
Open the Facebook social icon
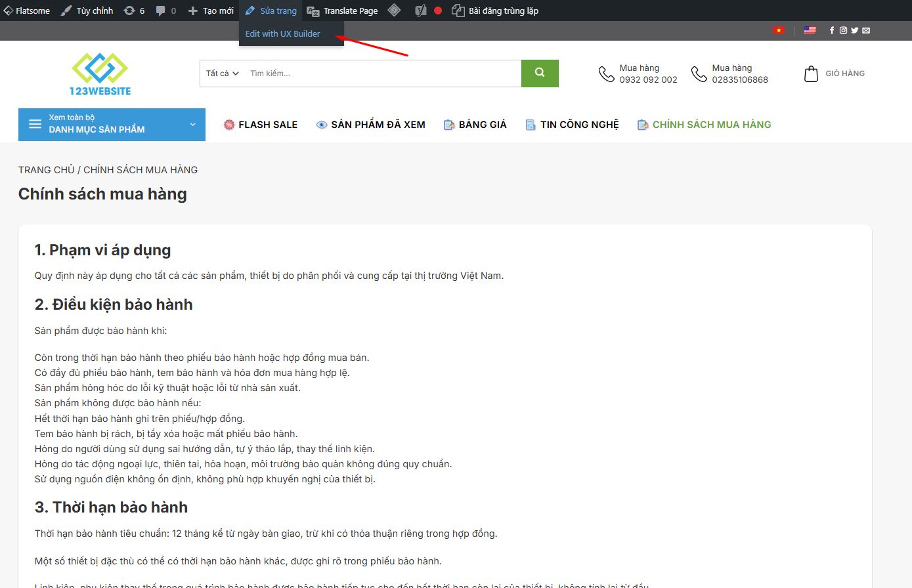pos(832,30)
